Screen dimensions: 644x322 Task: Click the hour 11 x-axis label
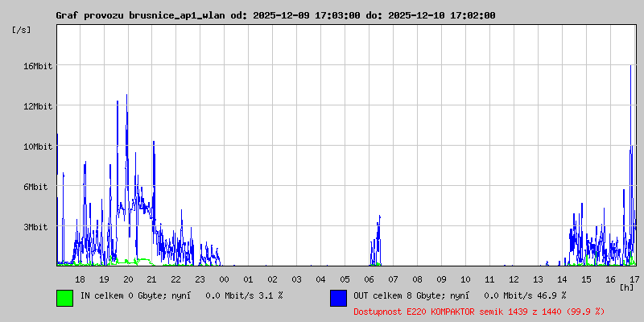pyautogui.click(x=489, y=279)
